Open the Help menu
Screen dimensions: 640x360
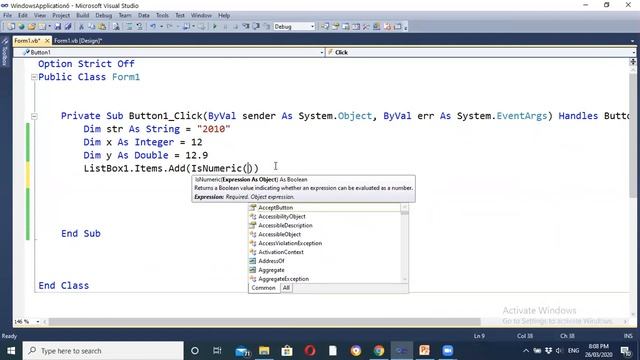point(224,16)
